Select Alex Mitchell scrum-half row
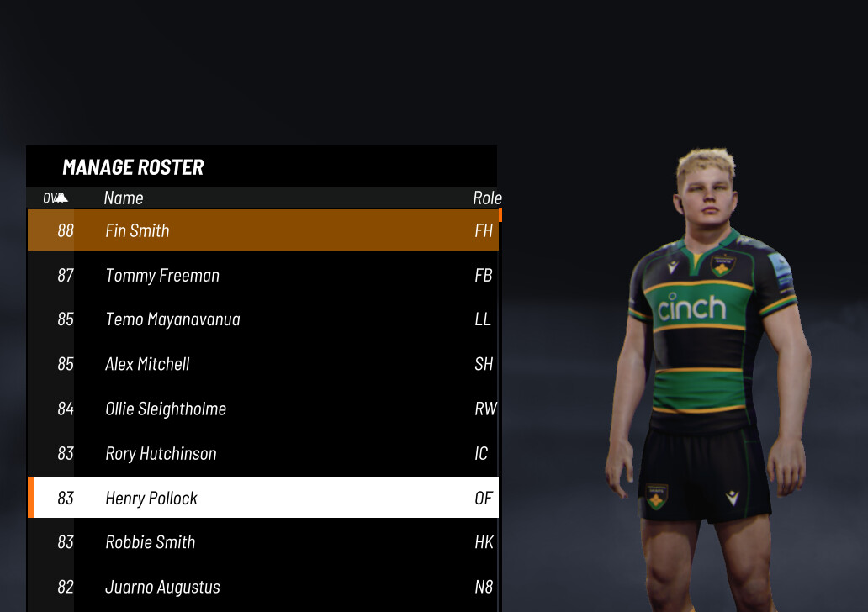 coord(263,364)
